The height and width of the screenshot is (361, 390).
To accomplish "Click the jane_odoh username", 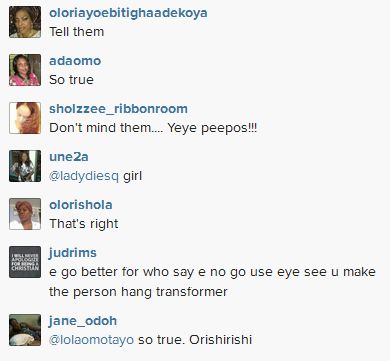I will tap(83, 321).
